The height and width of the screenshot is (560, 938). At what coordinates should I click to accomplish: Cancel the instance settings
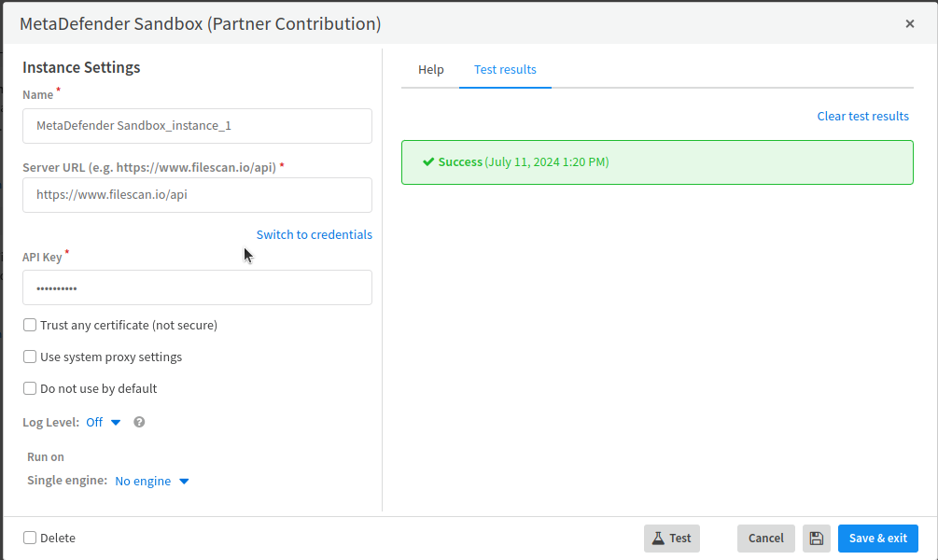click(765, 538)
